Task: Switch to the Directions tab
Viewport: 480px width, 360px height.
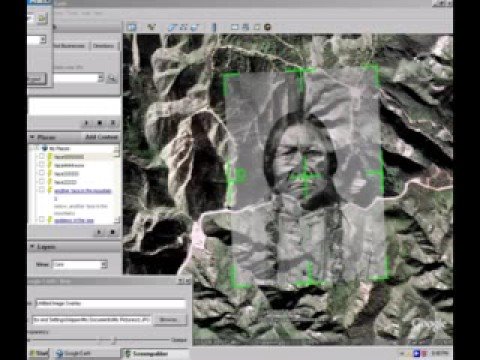Action: [x=103, y=46]
